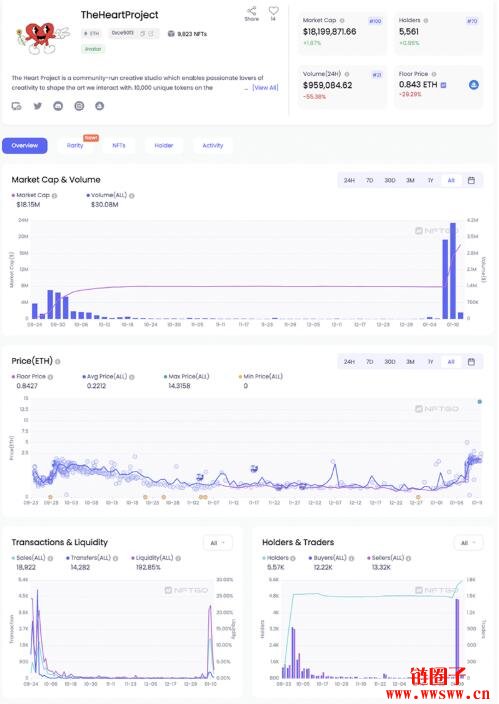
Task: Click the $959,084.62 volume value
Action: (327, 85)
